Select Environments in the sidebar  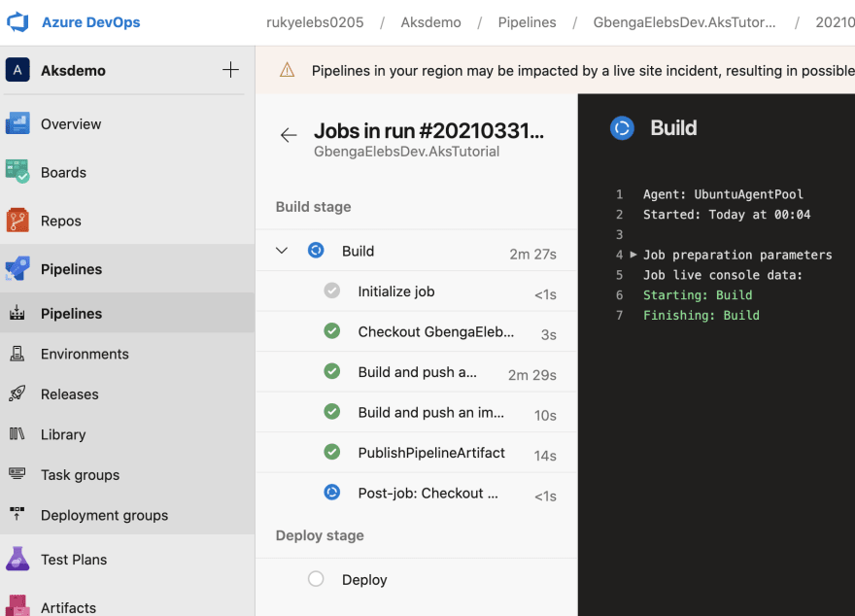click(x=85, y=355)
